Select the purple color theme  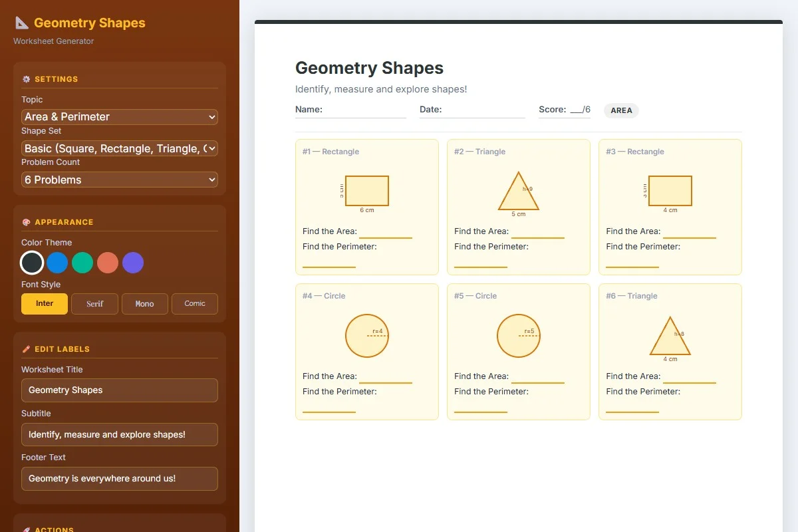[133, 263]
